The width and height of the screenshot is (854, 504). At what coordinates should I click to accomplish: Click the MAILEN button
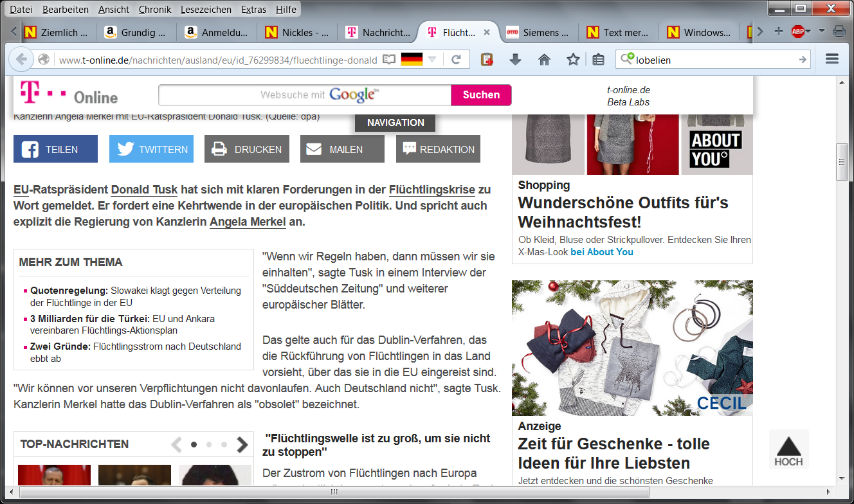342,149
